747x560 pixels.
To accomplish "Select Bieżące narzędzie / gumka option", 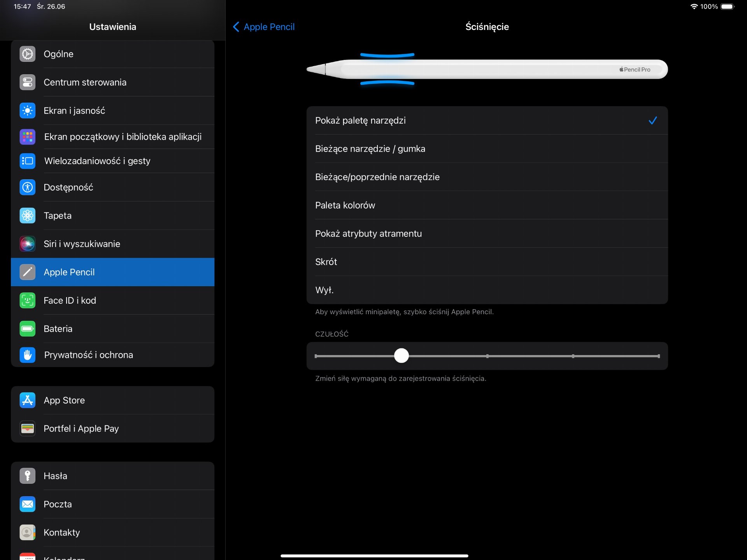I will [x=487, y=149].
